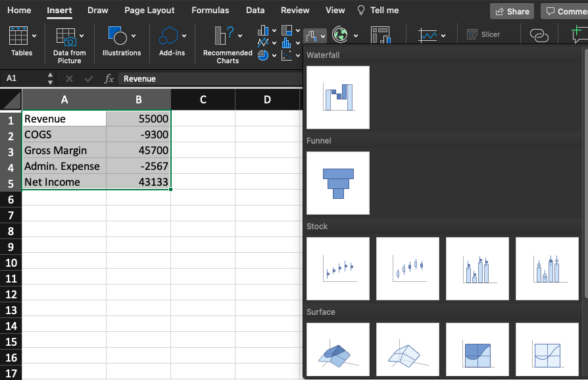Insert a Funnel chart
The image size is (588, 380).
tap(338, 183)
